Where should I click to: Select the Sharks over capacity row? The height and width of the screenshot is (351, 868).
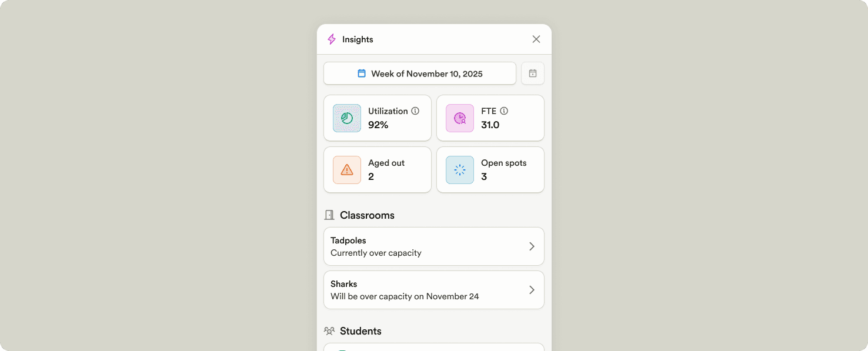click(433, 290)
